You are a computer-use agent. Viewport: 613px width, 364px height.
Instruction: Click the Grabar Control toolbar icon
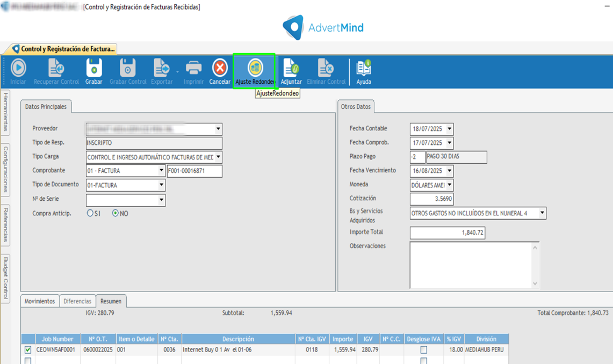coord(127,68)
